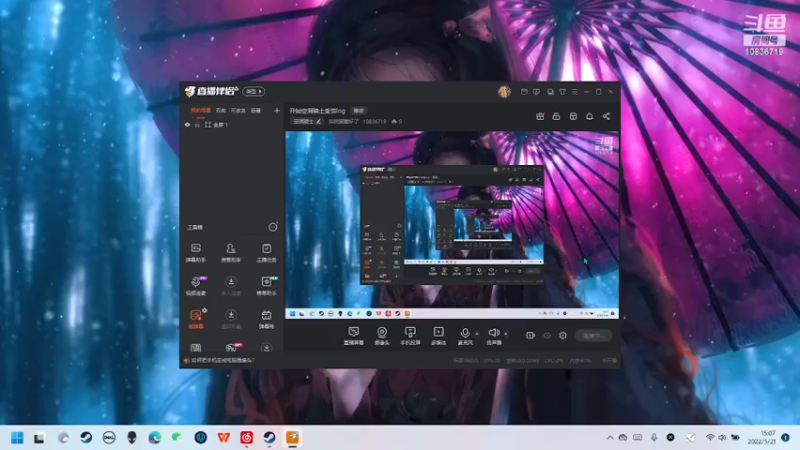Hide the 全屏 1 source with eye icon
This screenshot has height=450, width=800.
tap(187, 124)
